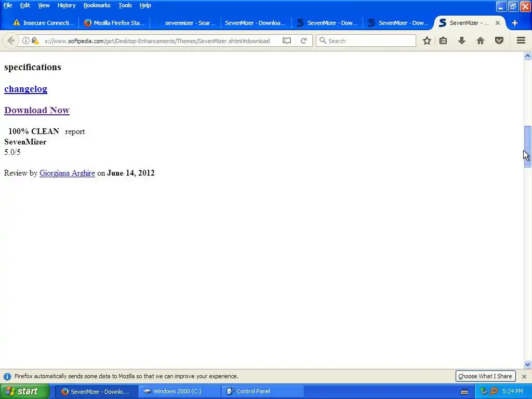The height and width of the screenshot is (399, 532).
Task: Switch to Control Panel taskbar window
Action: coord(262,392)
